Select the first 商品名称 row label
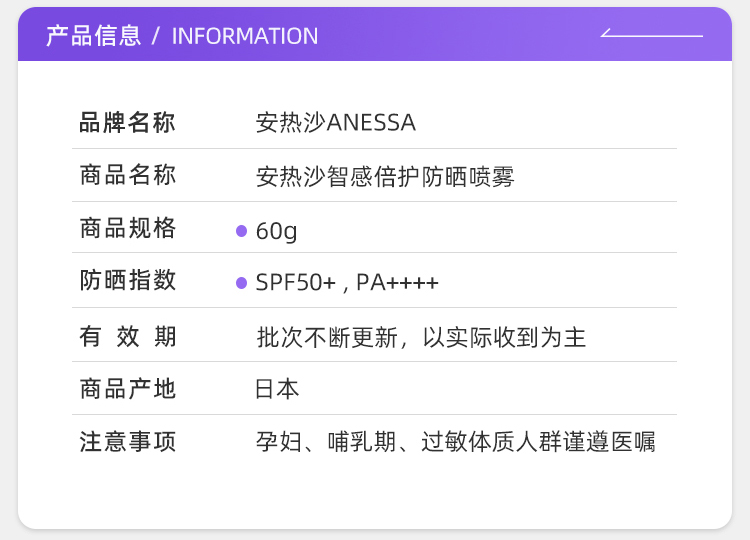The image size is (750, 540). pos(127,175)
